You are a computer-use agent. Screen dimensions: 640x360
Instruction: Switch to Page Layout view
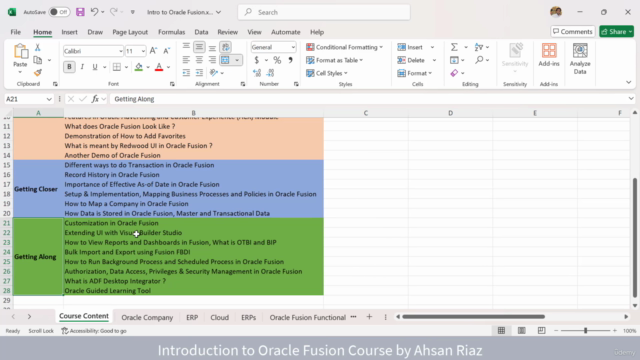point(521,331)
